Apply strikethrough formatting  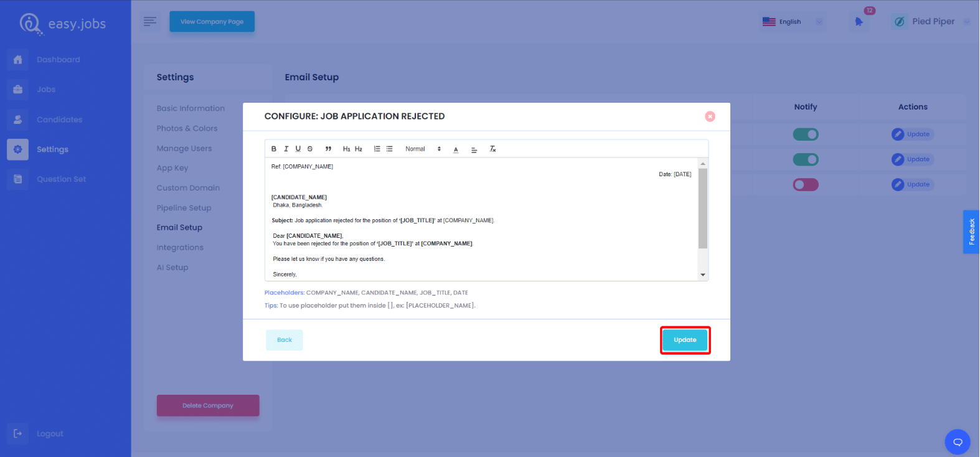(310, 149)
